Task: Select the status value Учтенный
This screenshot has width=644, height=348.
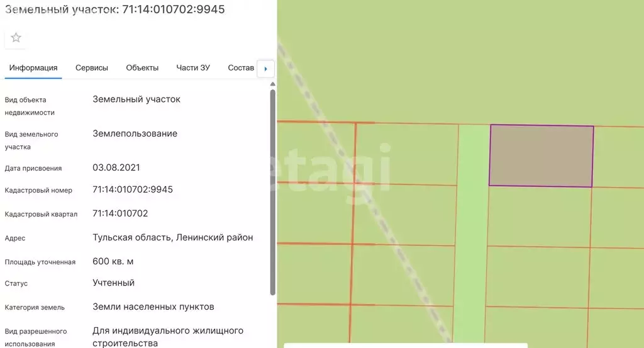Action: tap(113, 283)
